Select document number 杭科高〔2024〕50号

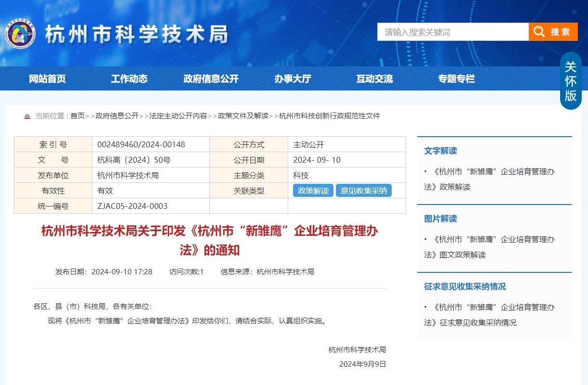134,160
